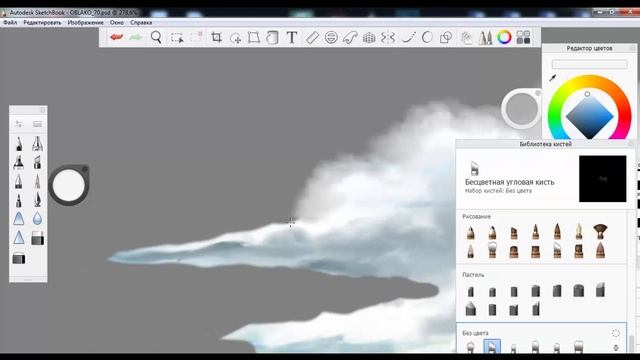Select the Distort transform tool
640x360 pixels.
click(x=254, y=38)
